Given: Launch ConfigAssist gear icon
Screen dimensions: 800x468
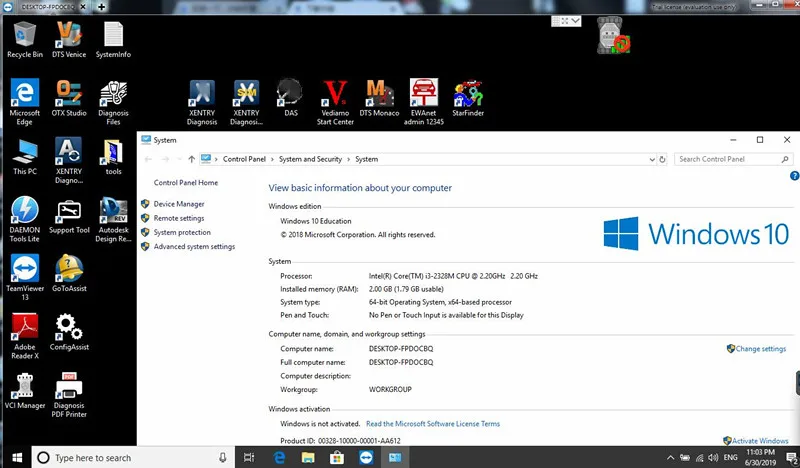Looking at the screenshot, I should coord(69,333).
